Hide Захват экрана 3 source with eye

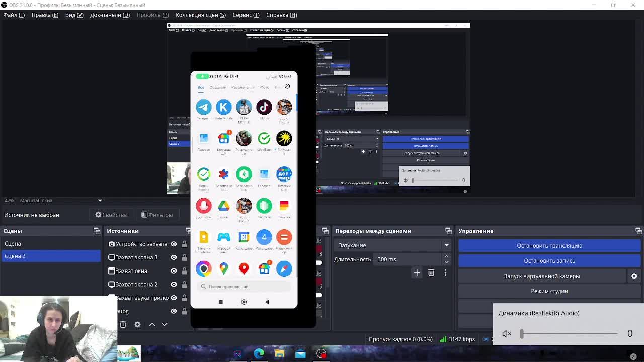point(174,257)
